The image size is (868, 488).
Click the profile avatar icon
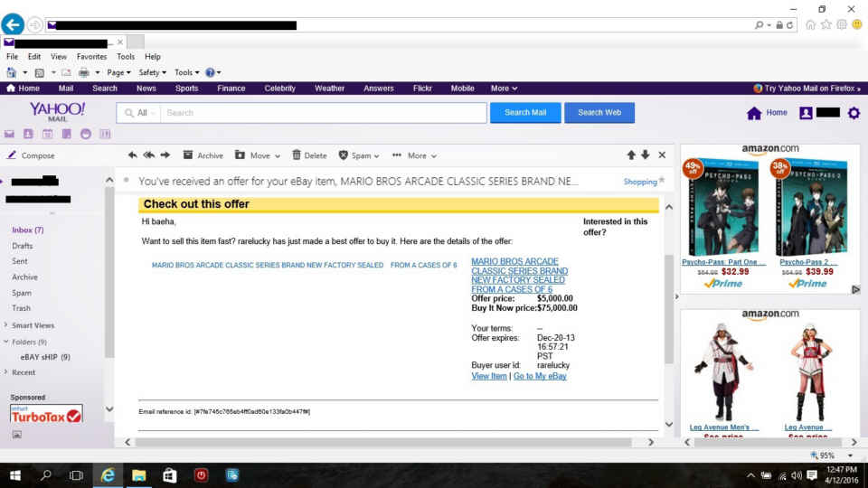(x=806, y=113)
